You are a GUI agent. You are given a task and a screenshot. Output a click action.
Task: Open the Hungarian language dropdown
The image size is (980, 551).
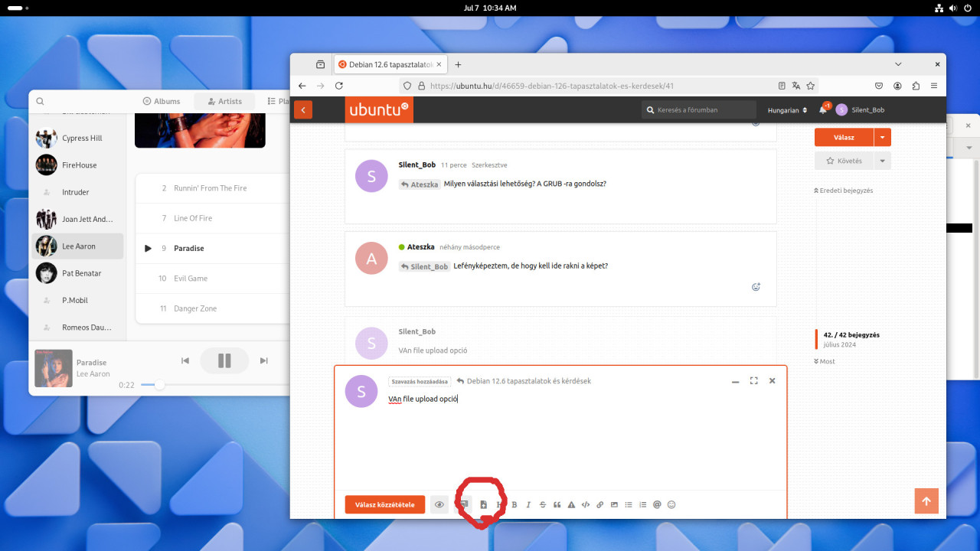point(787,110)
